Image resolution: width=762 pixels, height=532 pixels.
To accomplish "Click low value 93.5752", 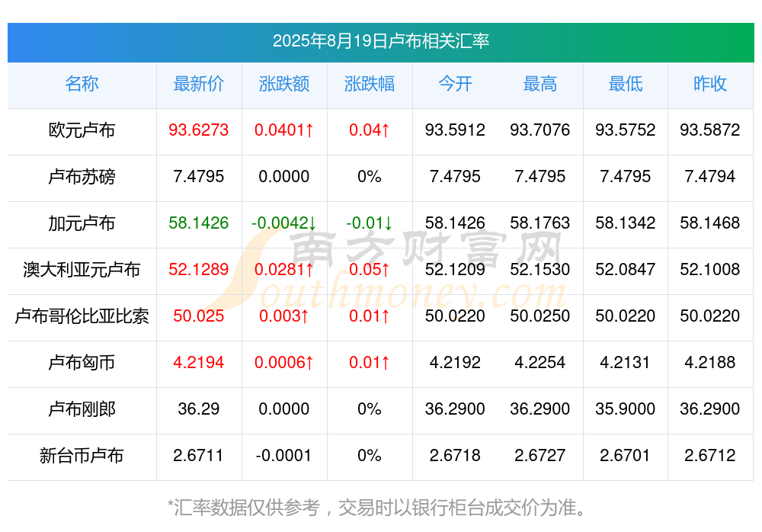I will [x=625, y=130].
